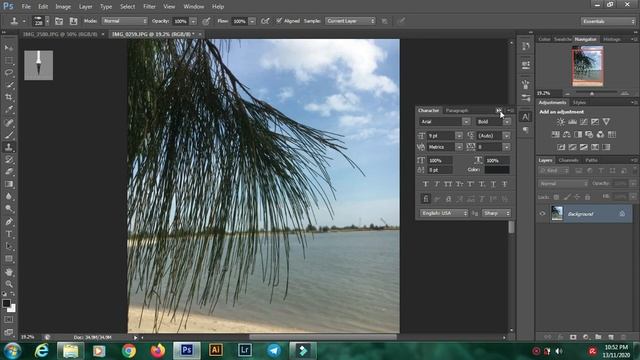Select the Eraser tool
The width and height of the screenshot is (640, 360).
(x=9, y=171)
